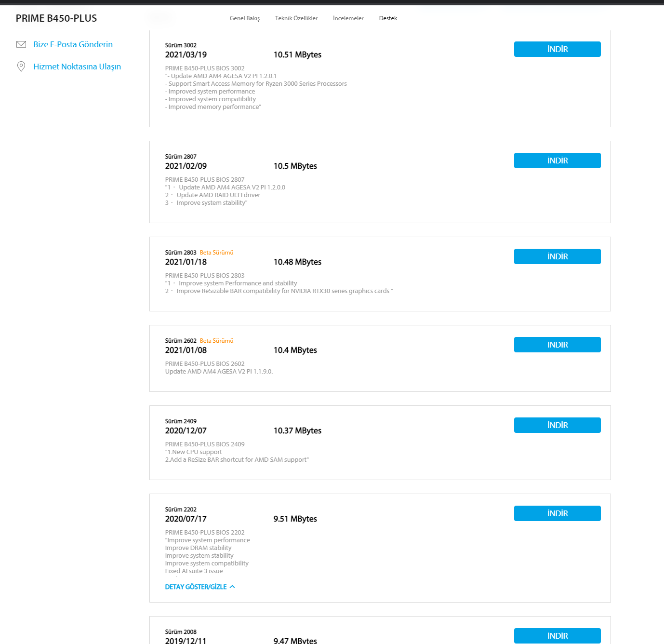Download BIOS version 3002 with İNDİR
Screen dimensions: 664x644
point(557,49)
